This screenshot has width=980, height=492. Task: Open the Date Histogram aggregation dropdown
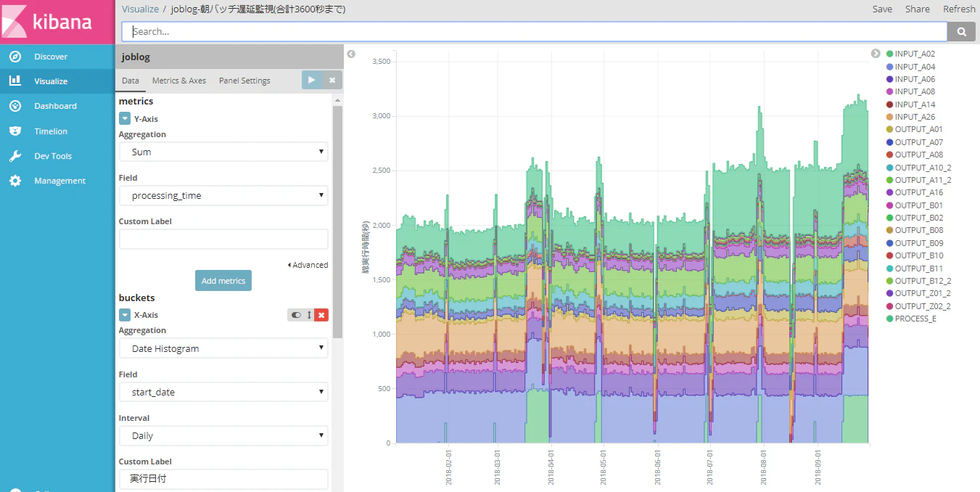(x=223, y=348)
